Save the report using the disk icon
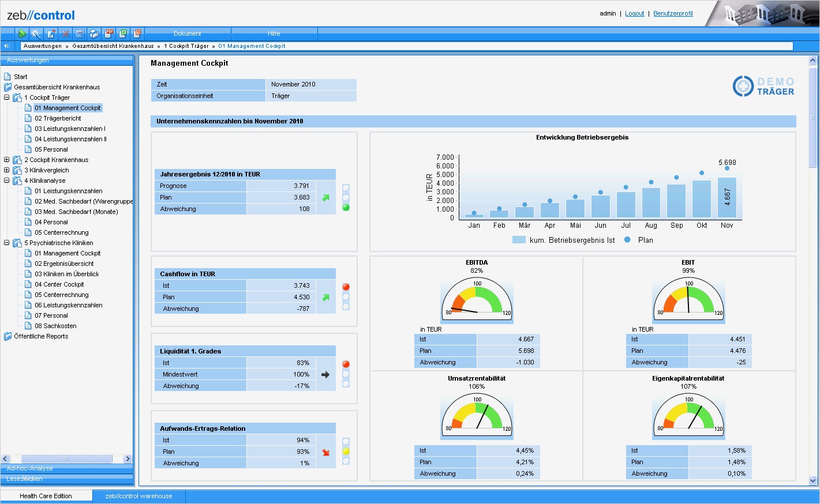 79,33
